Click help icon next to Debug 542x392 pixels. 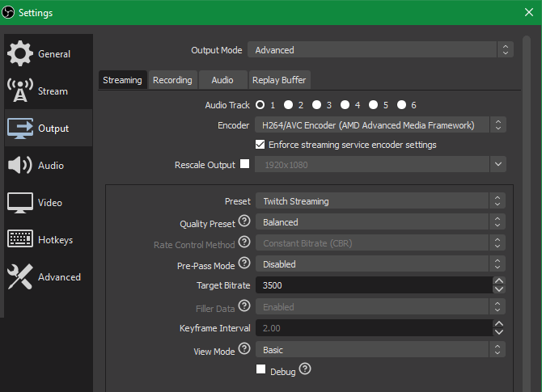(x=305, y=369)
